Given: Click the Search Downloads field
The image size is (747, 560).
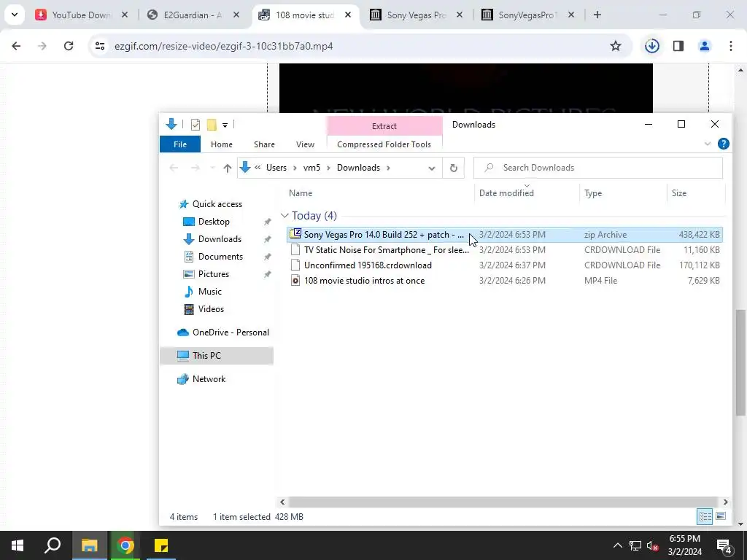Looking at the screenshot, I should pos(598,168).
